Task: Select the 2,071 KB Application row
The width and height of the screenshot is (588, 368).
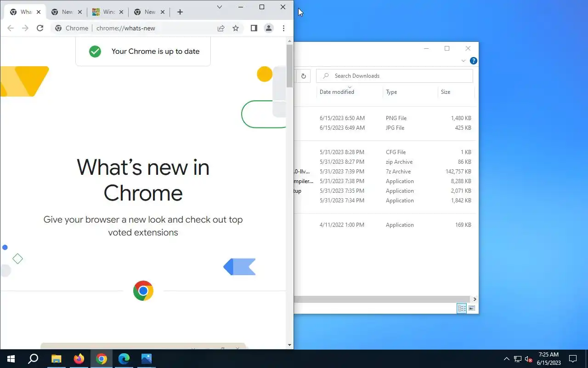Action: (x=384, y=191)
